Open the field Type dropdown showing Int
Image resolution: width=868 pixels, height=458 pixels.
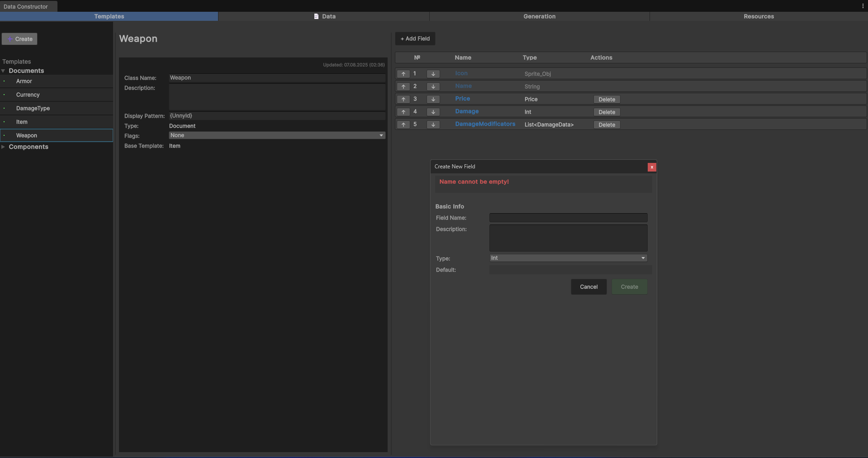click(568, 258)
